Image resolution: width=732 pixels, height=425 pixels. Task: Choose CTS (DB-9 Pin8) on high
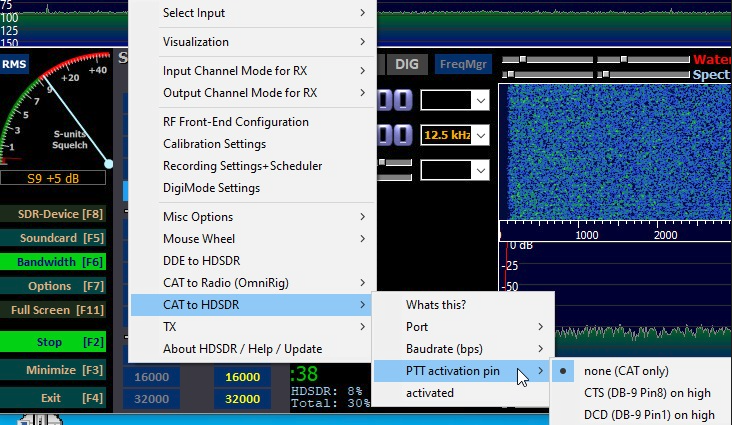[x=641, y=393]
